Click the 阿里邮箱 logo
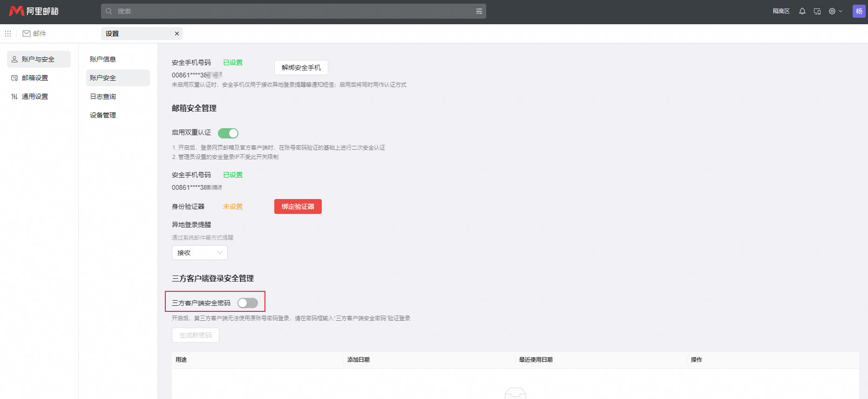Screen dimensions: 868x399 point(34,11)
